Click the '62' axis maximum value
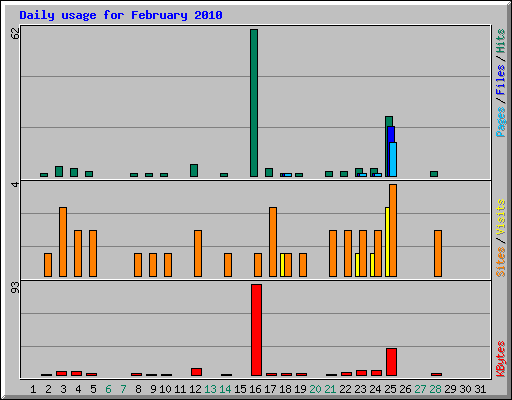Viewport: 512px width, 400px height. click(15, 33)
